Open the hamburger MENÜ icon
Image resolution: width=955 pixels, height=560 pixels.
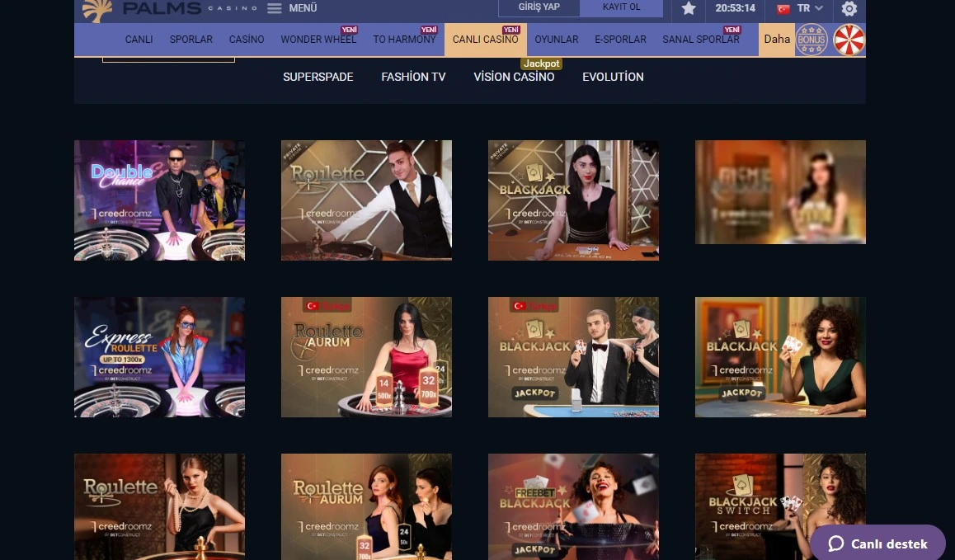pos(275,8)
